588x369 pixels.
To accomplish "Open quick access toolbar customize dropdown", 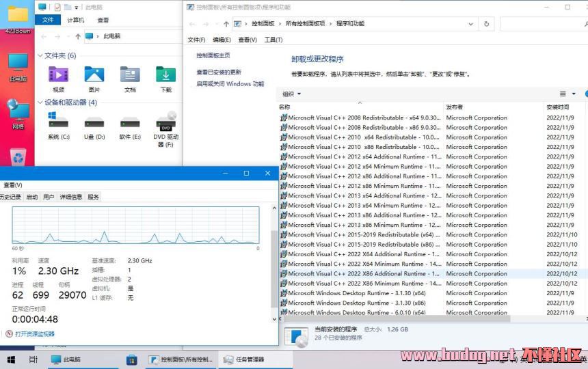I will pos(77,8).
